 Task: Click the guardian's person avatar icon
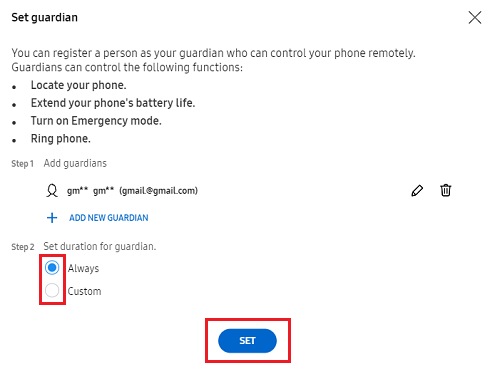coord(52,191)
